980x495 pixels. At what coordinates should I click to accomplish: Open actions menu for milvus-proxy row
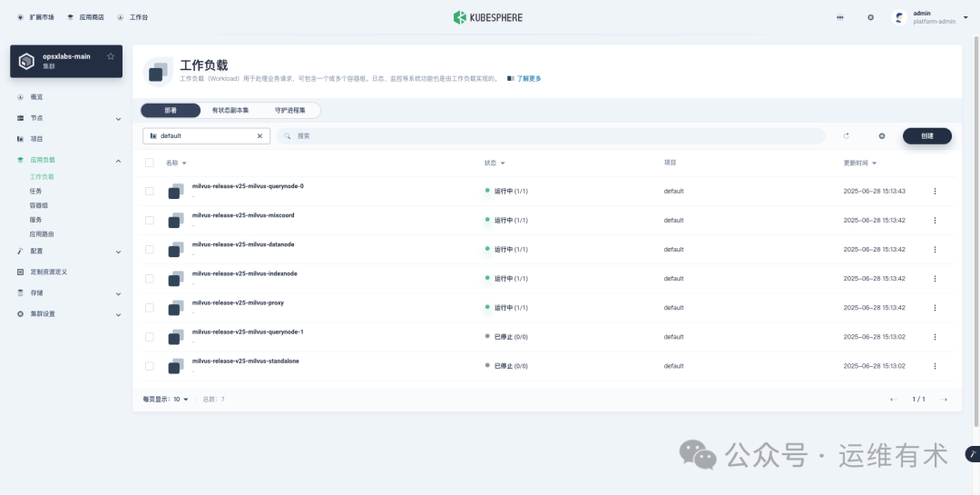pyautogui.click(x=935, y=308)
